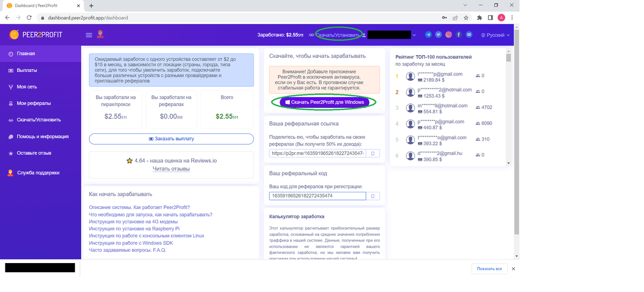This screenshot has width=644, height=292.
Task: Close the Dashboard | Peer2Profit tab
Action: coord(79,5)
